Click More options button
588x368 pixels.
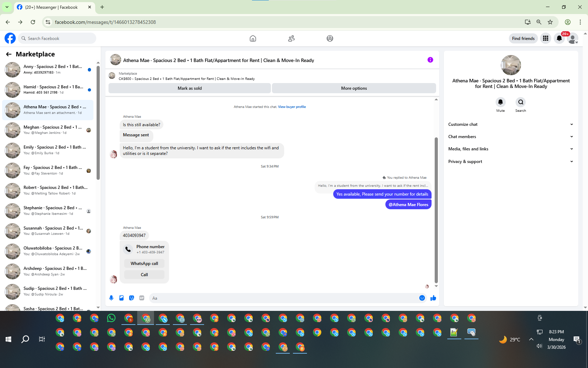pyautogui.click(x=354, y=88)
